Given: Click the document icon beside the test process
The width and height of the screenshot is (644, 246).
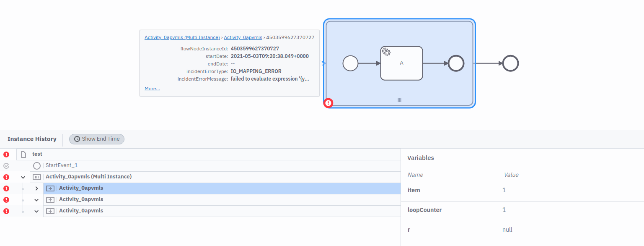Looking at the screenshot, I should point(23,154).
